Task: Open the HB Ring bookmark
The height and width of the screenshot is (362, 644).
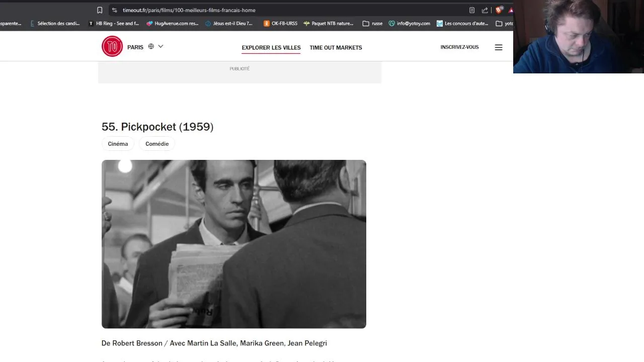Action: (114, 23)
